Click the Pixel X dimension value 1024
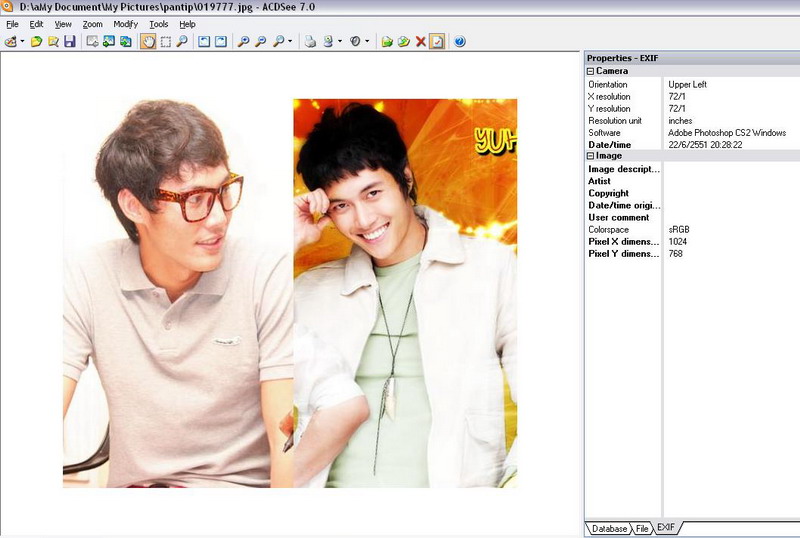This screenshot has width=800, height=538. point(678,241)
